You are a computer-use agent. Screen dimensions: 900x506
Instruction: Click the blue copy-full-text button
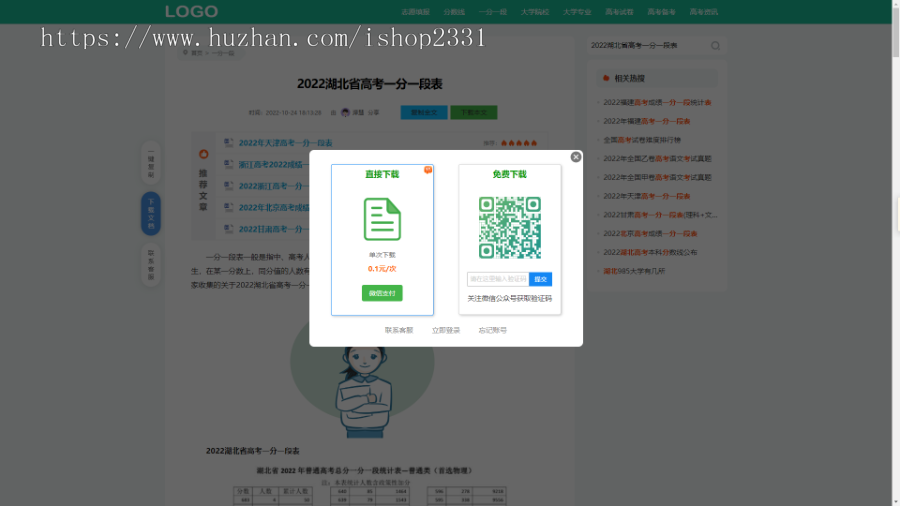424,112
